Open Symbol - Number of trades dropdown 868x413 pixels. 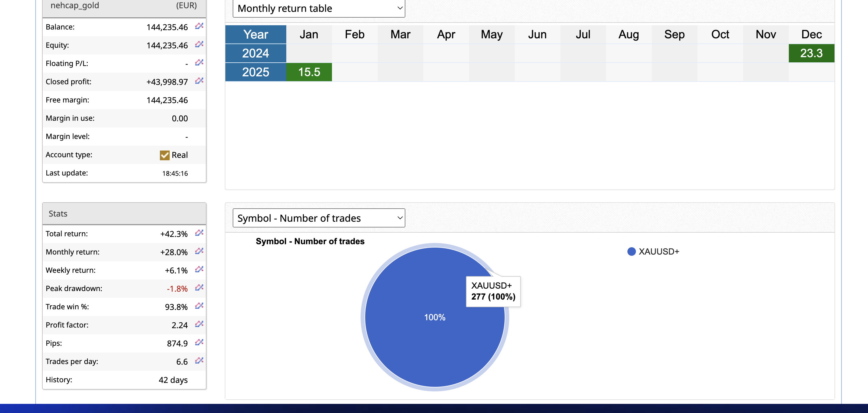pyautogui.click(x=319, y=218)
